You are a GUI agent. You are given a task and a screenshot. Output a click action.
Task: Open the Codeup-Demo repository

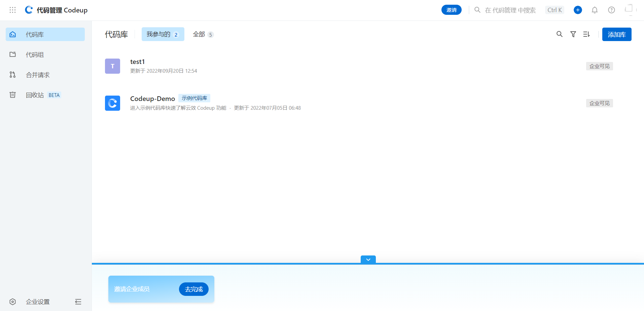point(152,99)
